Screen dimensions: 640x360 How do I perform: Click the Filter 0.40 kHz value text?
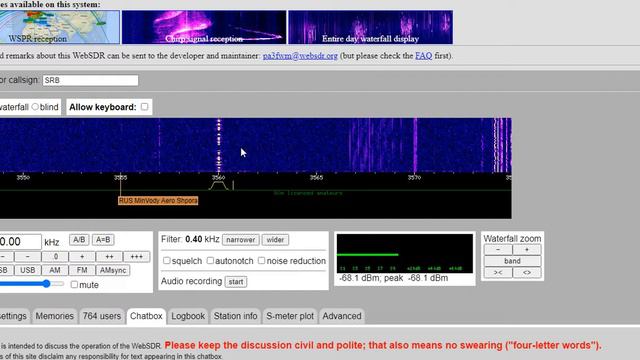(202, 240)
